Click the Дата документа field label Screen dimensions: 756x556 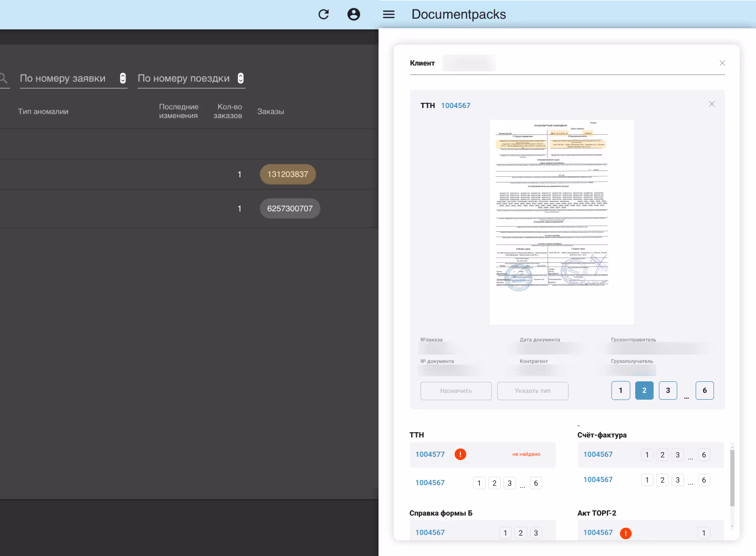click(x=540, y=340)
